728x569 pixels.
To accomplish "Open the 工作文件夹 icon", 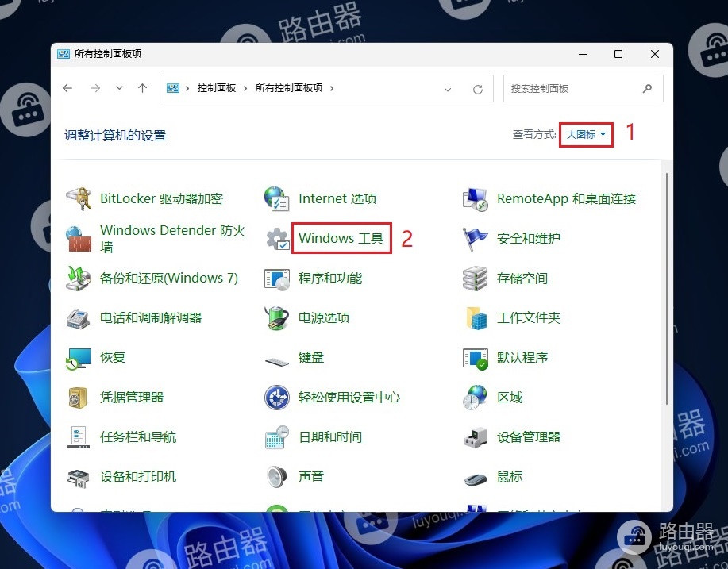I will click(x=476, y=318).
